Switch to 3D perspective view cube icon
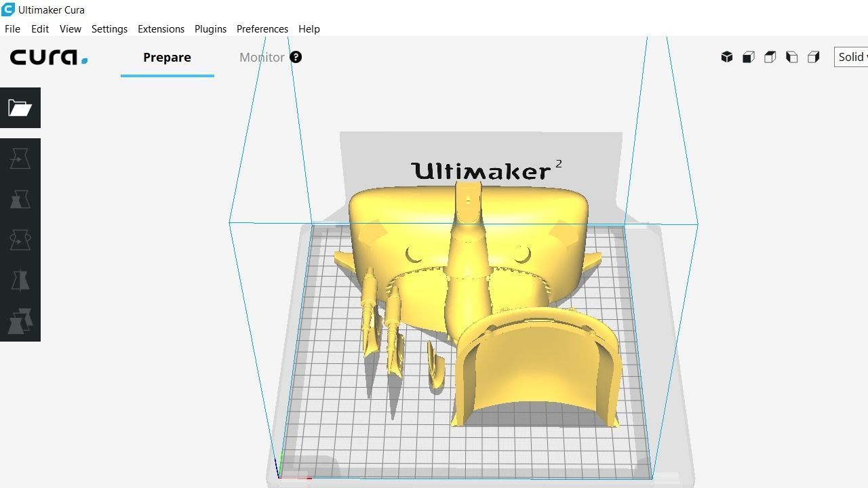 coord(727,57)
